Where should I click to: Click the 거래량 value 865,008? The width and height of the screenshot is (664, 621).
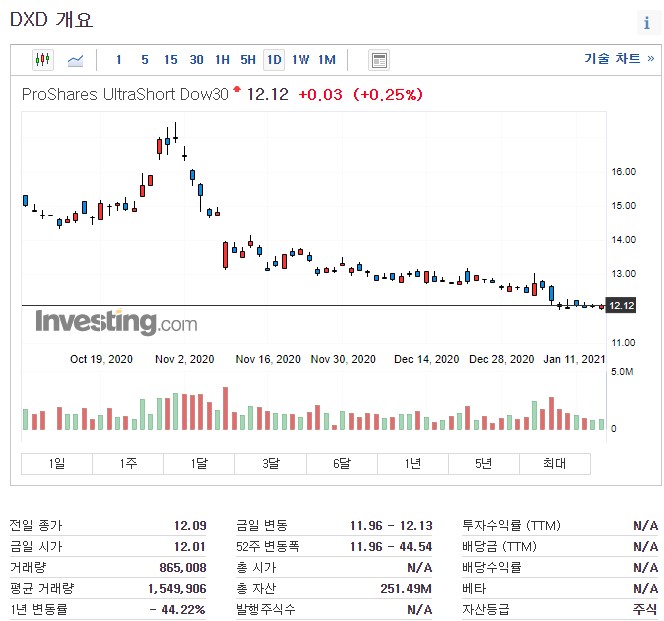click(x=183, y=568)
